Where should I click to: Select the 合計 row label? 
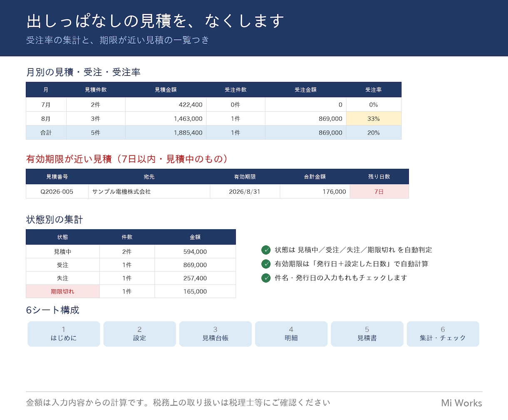46,132
